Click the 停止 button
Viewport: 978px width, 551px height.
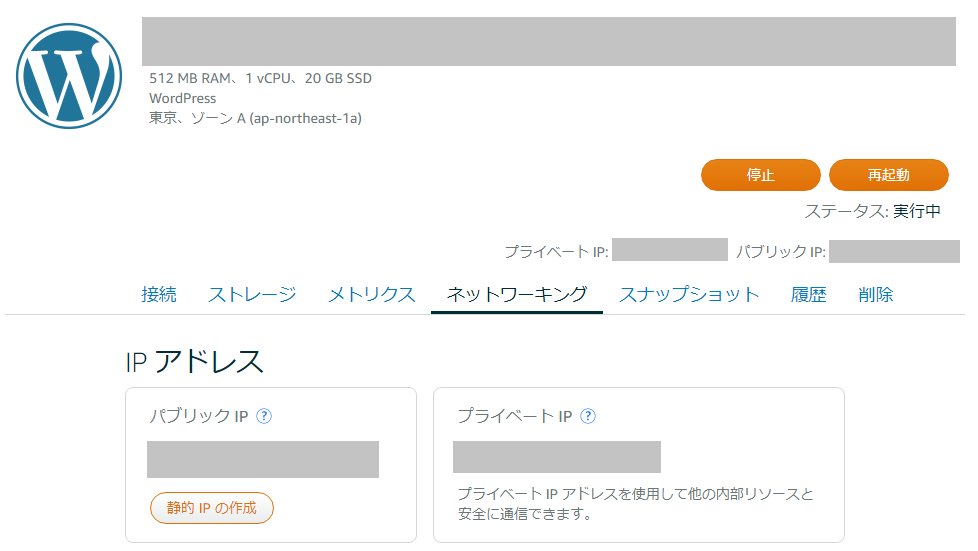[761, 175]
